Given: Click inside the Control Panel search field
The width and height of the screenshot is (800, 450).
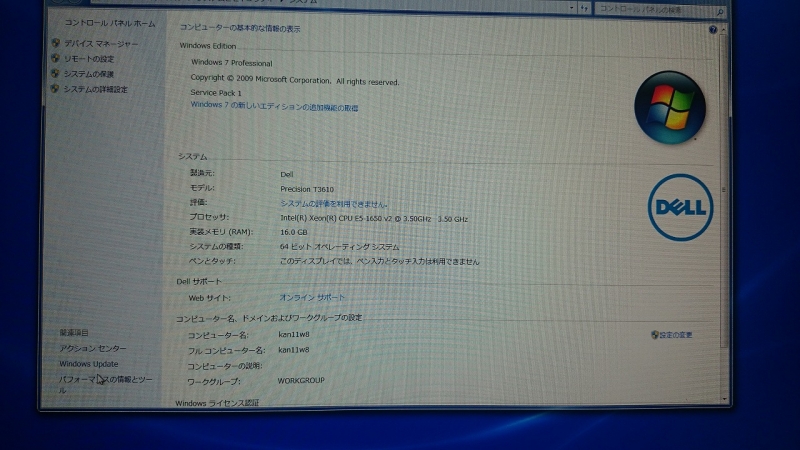Looking at the screenshot, I should pyautogui.click(x=650, y=8).
